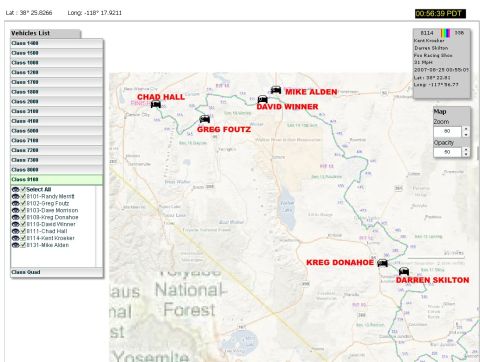480x362 pixels.
Task: Decrease the map Opacity value
Action: coord(466,155)
